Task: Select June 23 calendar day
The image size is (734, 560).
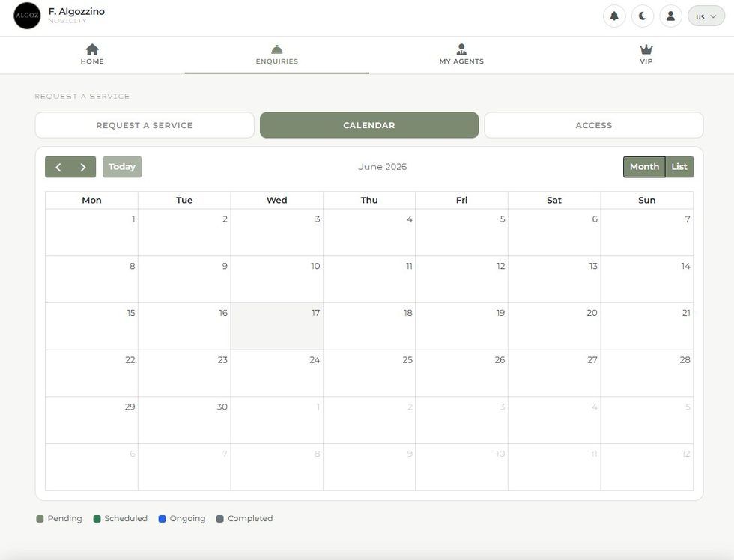Action: [184, 374]
